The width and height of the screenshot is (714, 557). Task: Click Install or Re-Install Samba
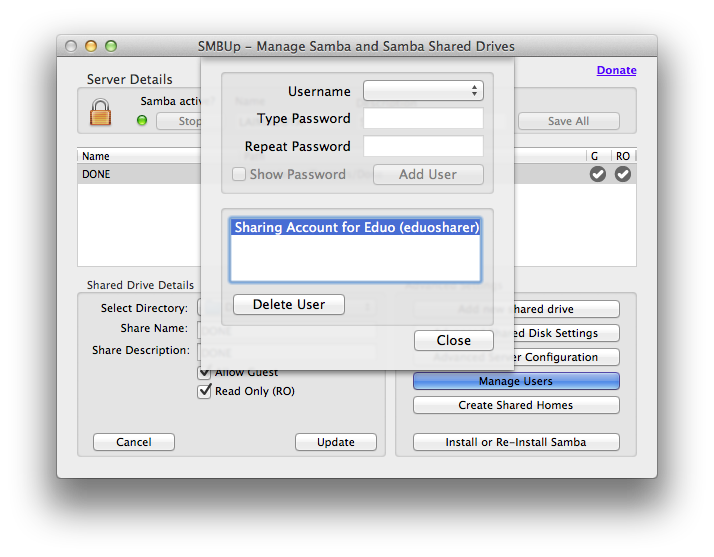[x=516, y=442]
